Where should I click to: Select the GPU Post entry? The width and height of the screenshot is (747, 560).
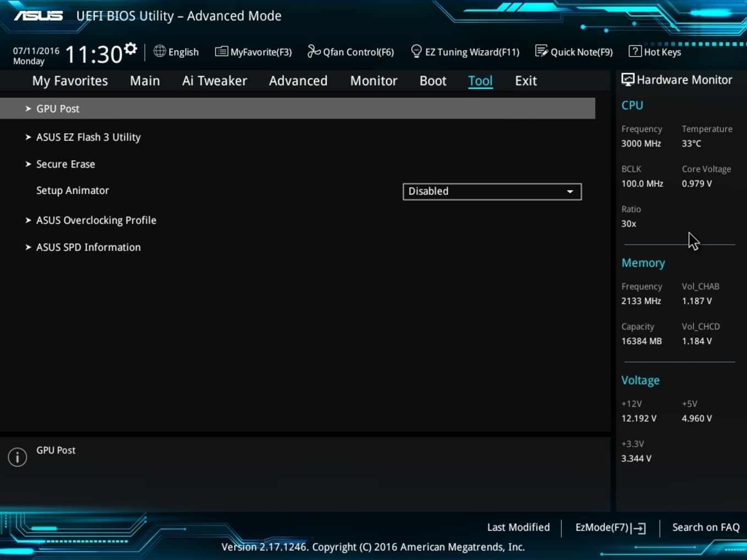[x=297, y=109]
